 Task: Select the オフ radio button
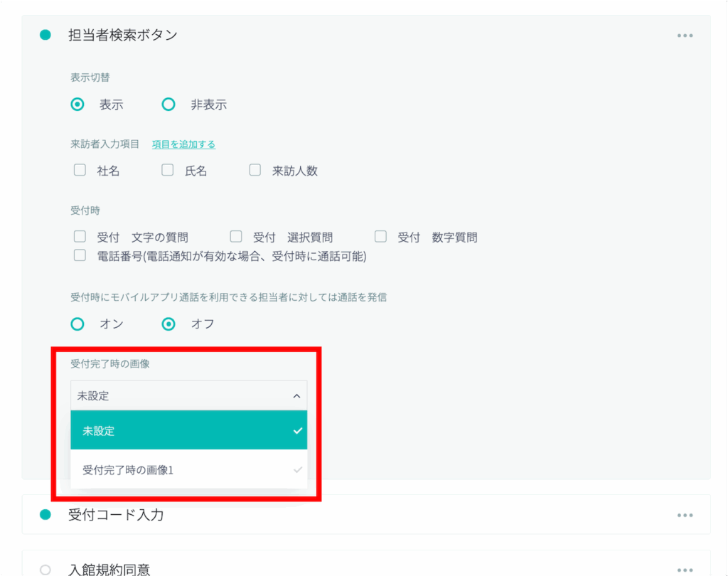168,324
